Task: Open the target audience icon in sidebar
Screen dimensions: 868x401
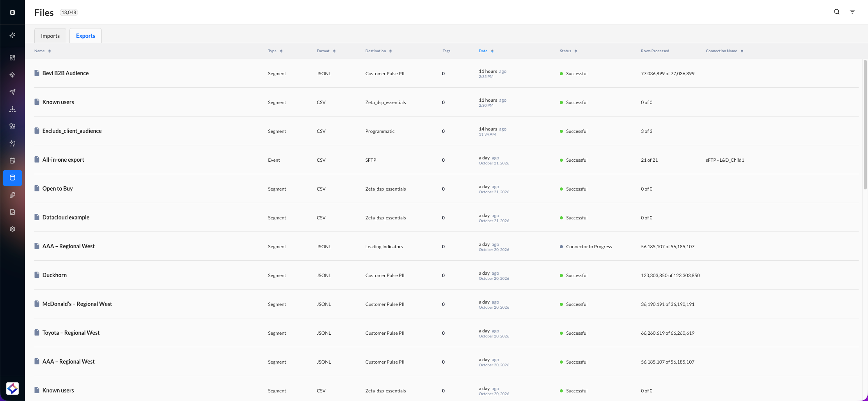Action: click(x=12, y=75)
